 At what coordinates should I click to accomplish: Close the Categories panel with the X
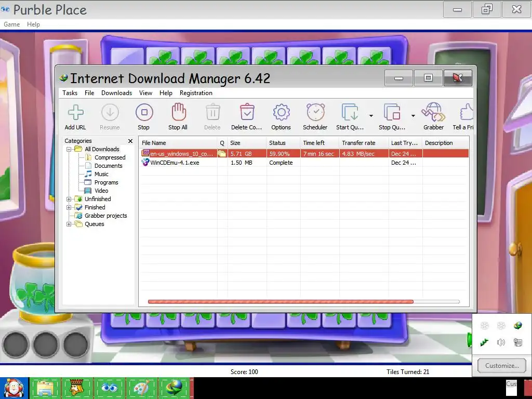coord(130,141)
